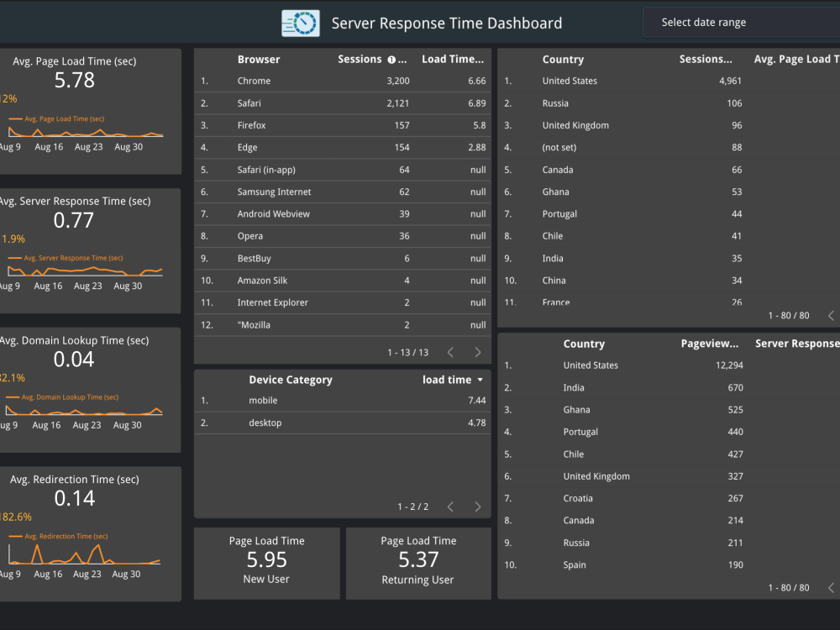The height and width of the screenshot is (630, 840).
Task: Select the Safari (in-app) row
Action: click(343, 170)
